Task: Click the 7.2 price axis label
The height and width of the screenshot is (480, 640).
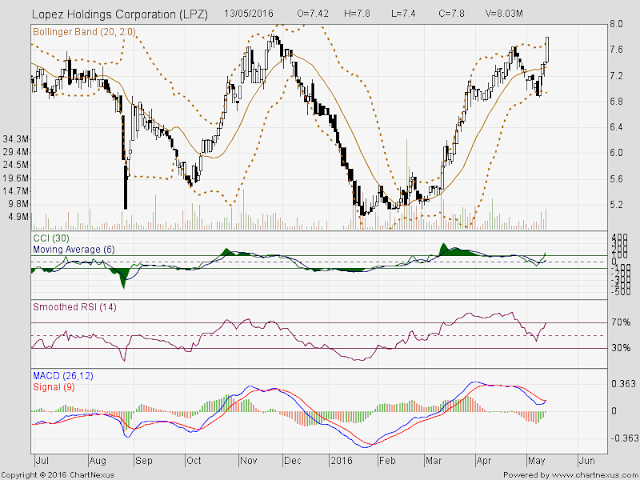Action: [616, 76]
